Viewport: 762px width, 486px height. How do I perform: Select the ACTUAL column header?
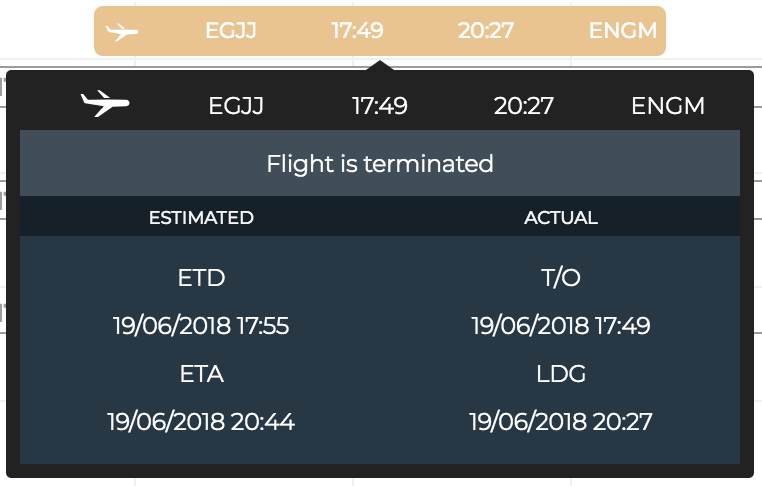561,217
